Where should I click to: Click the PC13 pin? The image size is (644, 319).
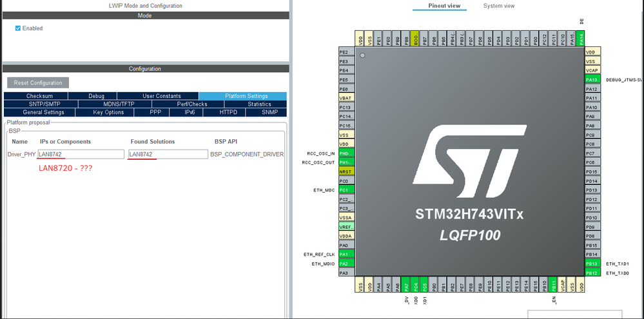click(346, 107)
